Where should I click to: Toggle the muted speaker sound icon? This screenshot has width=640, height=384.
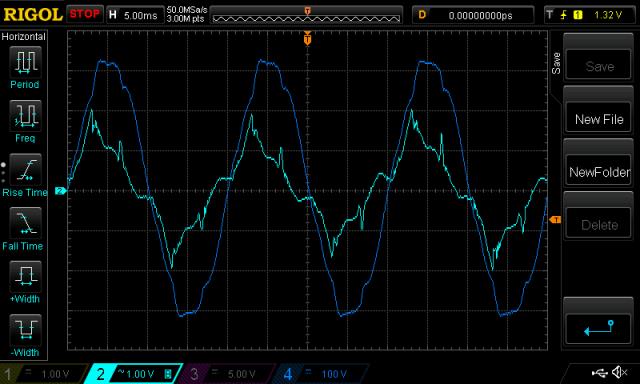click(x=619, y=372)
